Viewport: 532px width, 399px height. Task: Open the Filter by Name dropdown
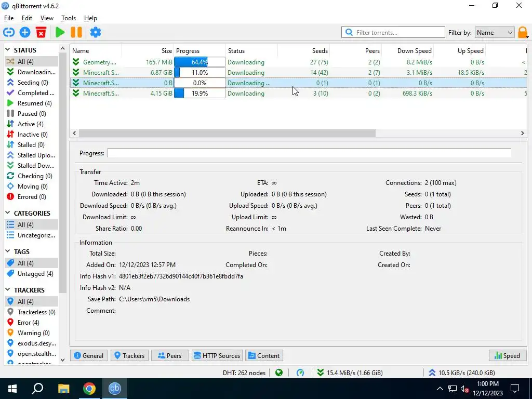tap(495, 33)
